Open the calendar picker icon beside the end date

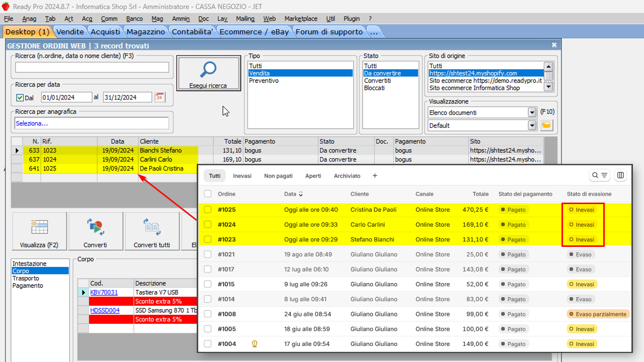[159, 98]
